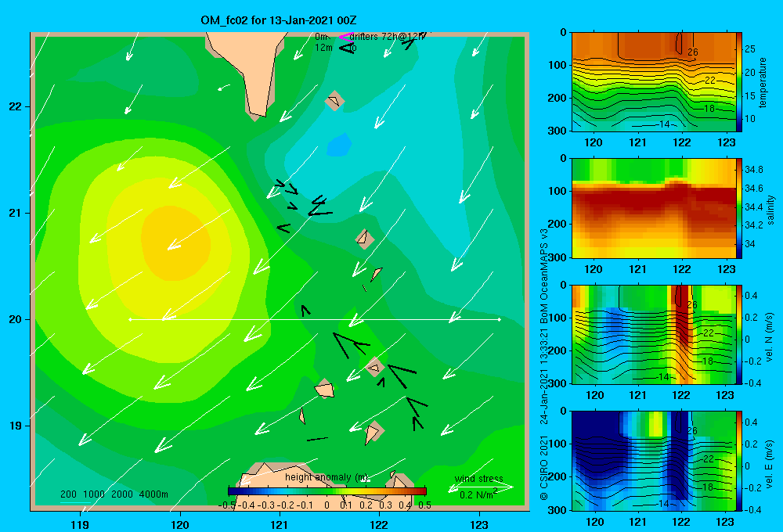Click the small blue low-anomaly patch on the map
Image resolution: width=783 pixels, height=532 pixels.
[x=340, y=145]
